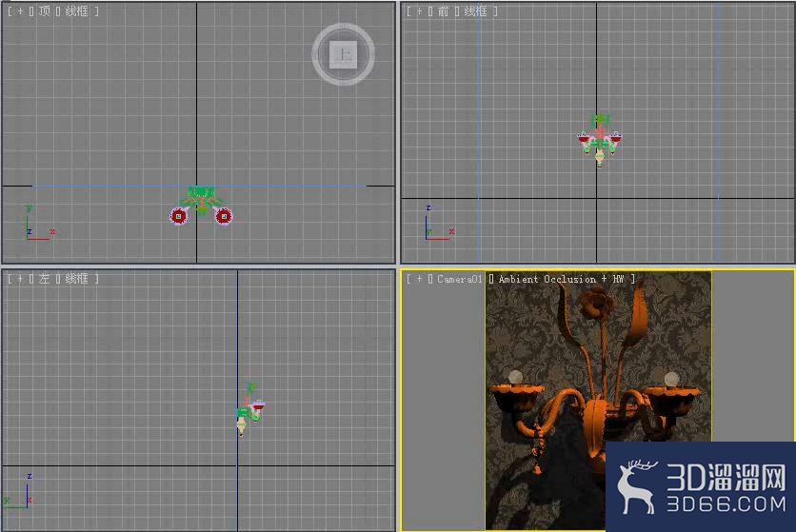Open the 顶 view label menu
This screenshot has width=796, height=532.
coord(44,11)
